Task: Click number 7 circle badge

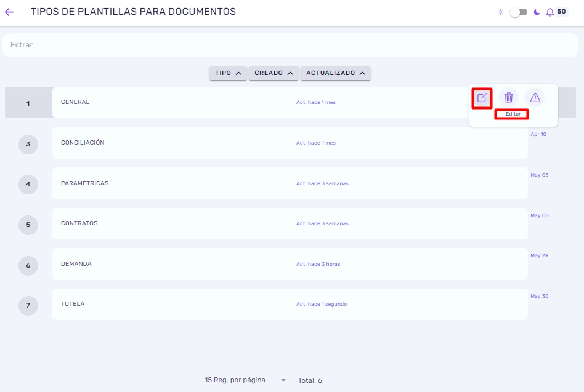Action: (28, 306)
